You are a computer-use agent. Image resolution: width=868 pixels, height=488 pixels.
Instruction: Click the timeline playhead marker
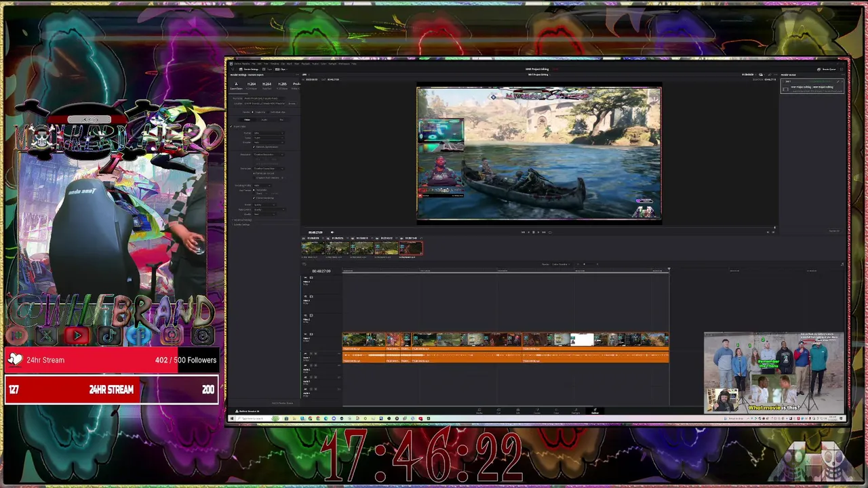[669, 269]
